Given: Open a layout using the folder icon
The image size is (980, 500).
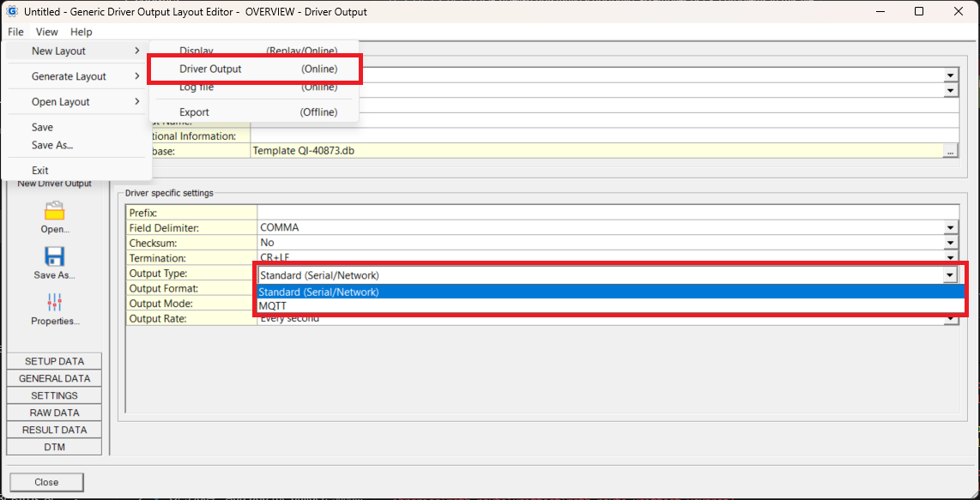Looking at the screenshot, I should pyautogui.click(x=53, y=214).
